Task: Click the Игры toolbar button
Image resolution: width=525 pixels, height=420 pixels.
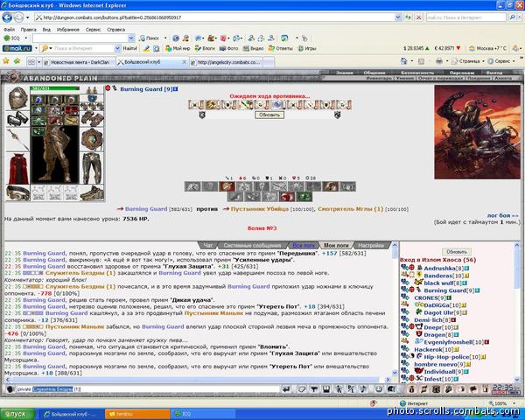Action: click(x=307, y=49)
